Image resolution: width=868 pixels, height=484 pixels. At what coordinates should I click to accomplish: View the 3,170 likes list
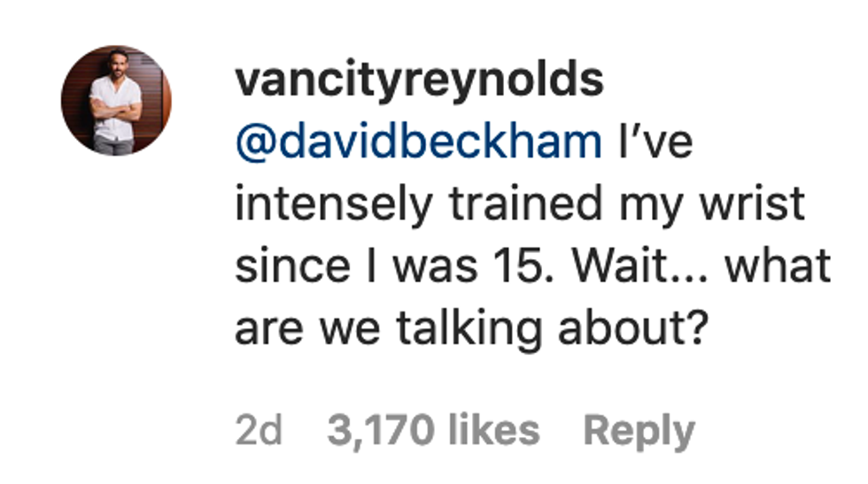(433, 431)
